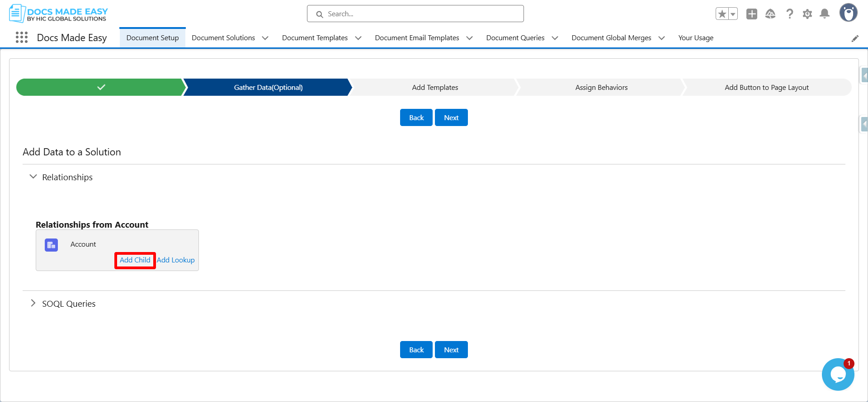The height and width of the screenshot is (402, 868).
Task: Click the Docs Made Easy app name
Action: [x=72, y=38]
